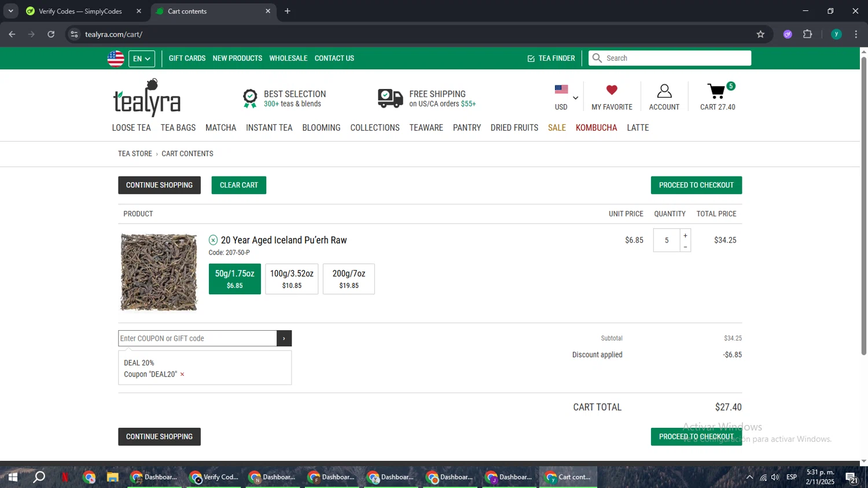
Task: Click top Continue Shopping button
Action: [x=159, y=185]
